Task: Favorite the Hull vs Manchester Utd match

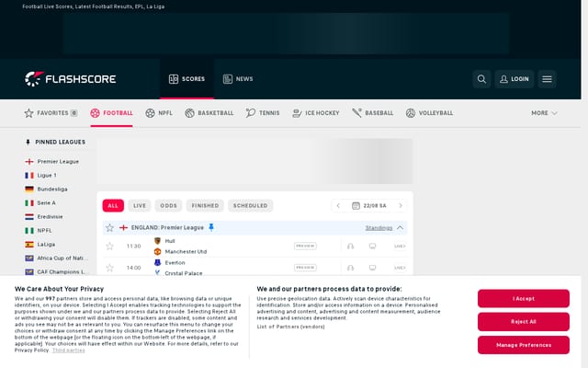Action: point(109,247)
